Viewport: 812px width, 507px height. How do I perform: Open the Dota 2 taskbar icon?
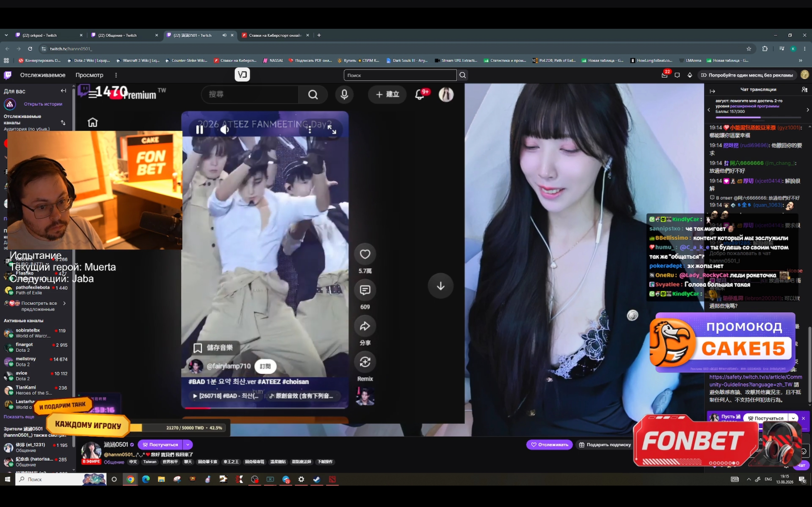332,479
